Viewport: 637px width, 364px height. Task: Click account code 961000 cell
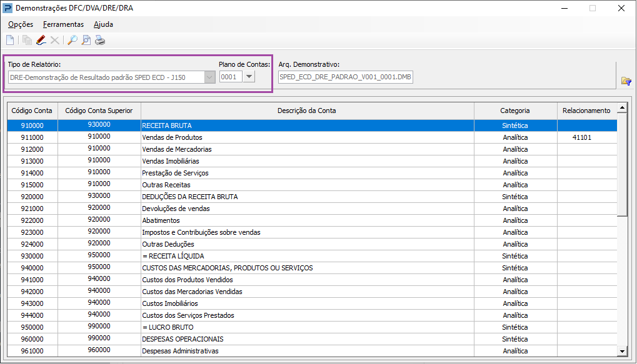tap(32, 351)
